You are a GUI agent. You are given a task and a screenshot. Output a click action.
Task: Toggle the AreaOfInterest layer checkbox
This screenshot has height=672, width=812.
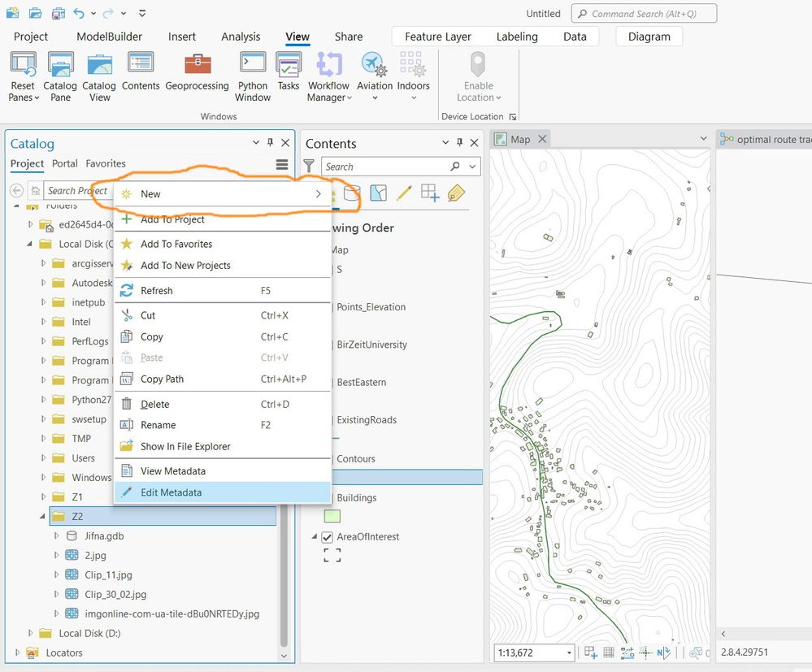(x=327, y=537)
